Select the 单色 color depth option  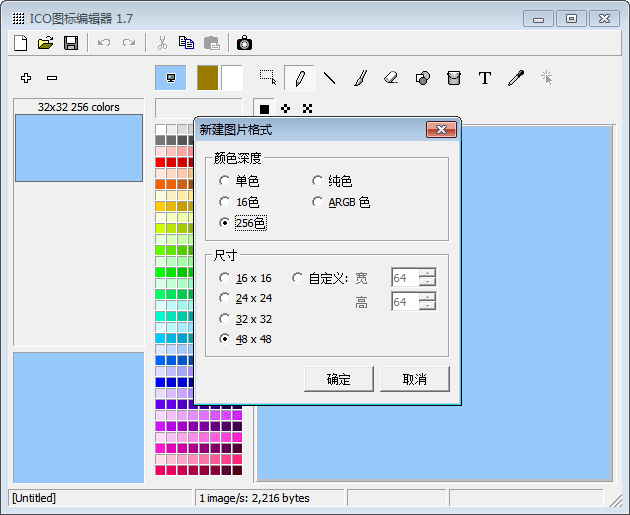[x=225, y=181]
